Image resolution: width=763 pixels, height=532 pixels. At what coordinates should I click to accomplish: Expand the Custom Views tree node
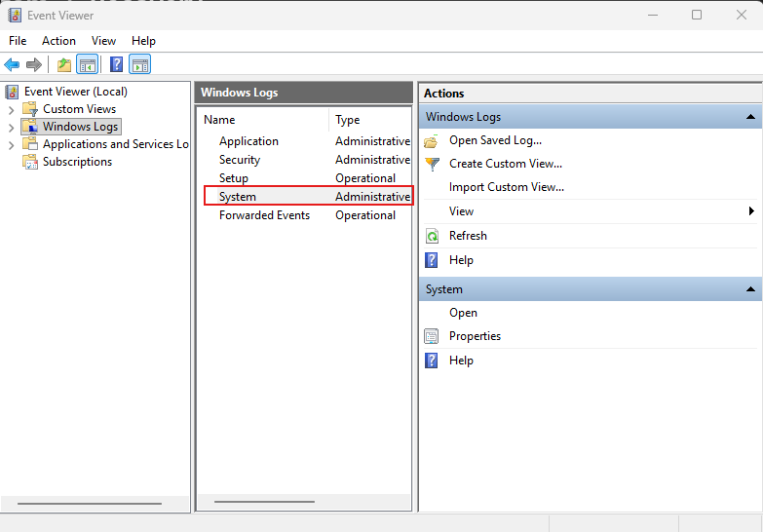point(11,110)
